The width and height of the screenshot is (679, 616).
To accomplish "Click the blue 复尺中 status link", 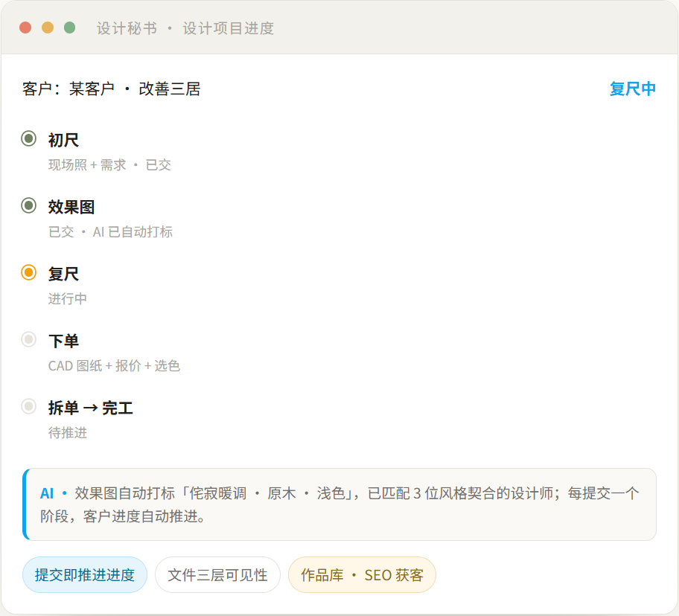I will pyautogui.click(x=633, y=89).
